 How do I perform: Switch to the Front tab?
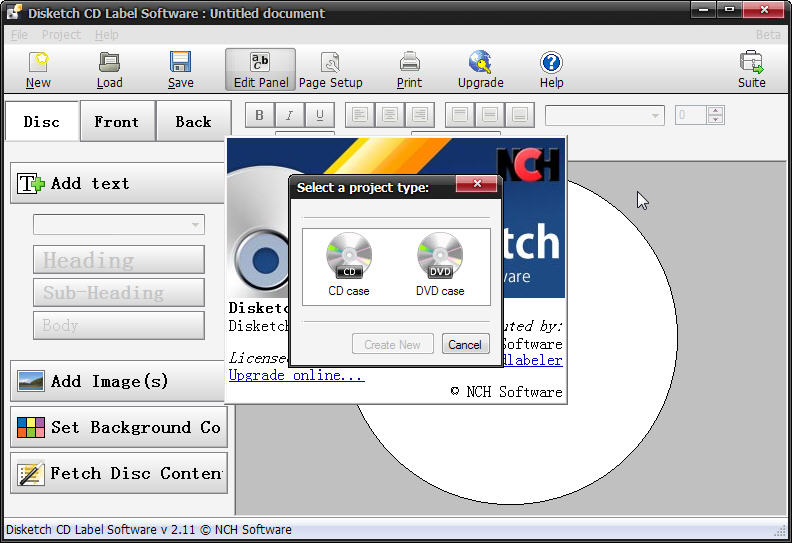(x=117, y=122)
